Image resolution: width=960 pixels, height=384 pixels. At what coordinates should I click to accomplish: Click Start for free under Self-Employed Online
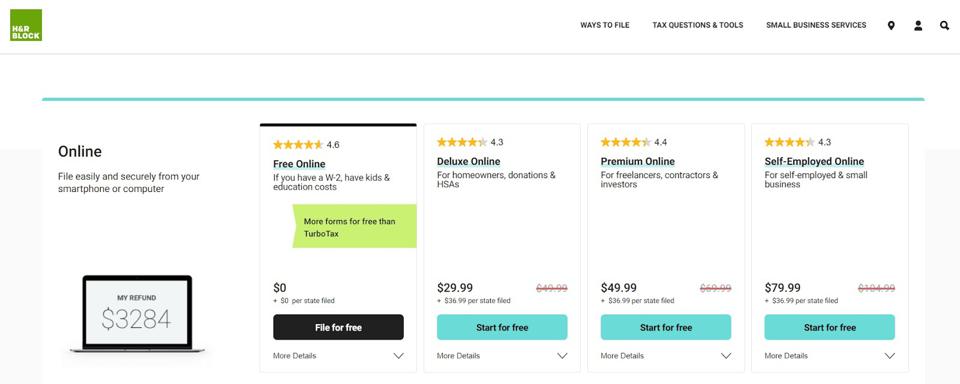830,327
